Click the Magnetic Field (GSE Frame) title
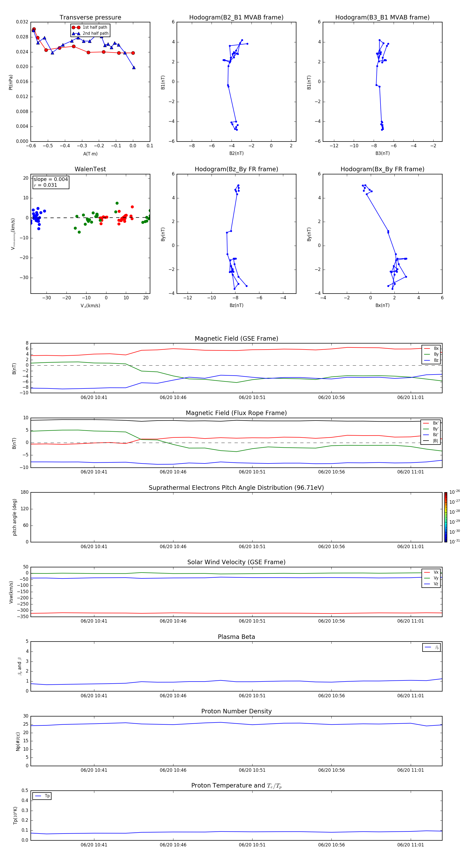 pos(236,339)
